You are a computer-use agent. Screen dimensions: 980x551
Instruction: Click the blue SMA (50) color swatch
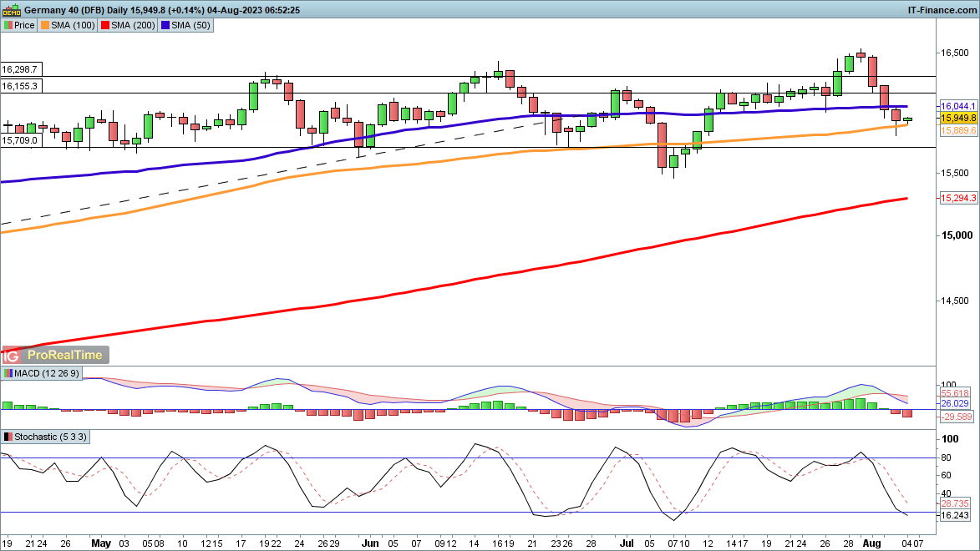tap(165, 26)
